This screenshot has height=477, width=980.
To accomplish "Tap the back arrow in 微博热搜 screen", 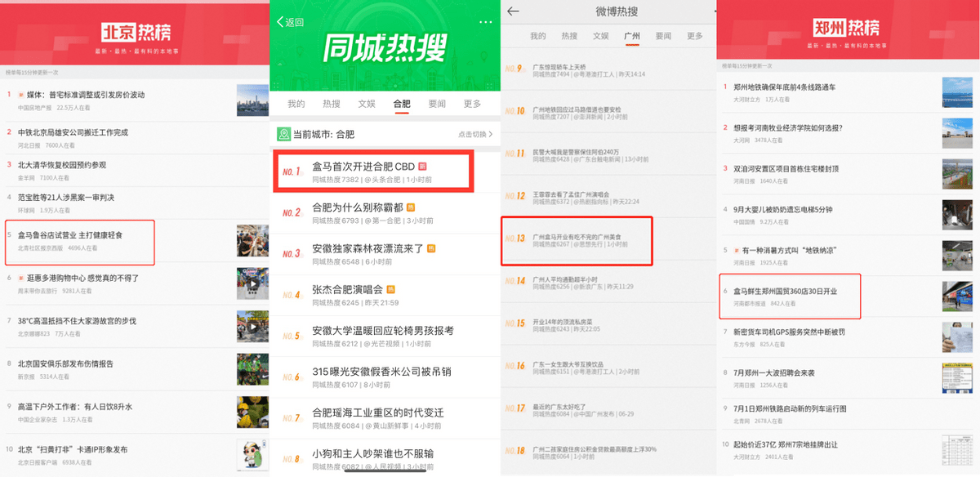I will tap(513, 11).
